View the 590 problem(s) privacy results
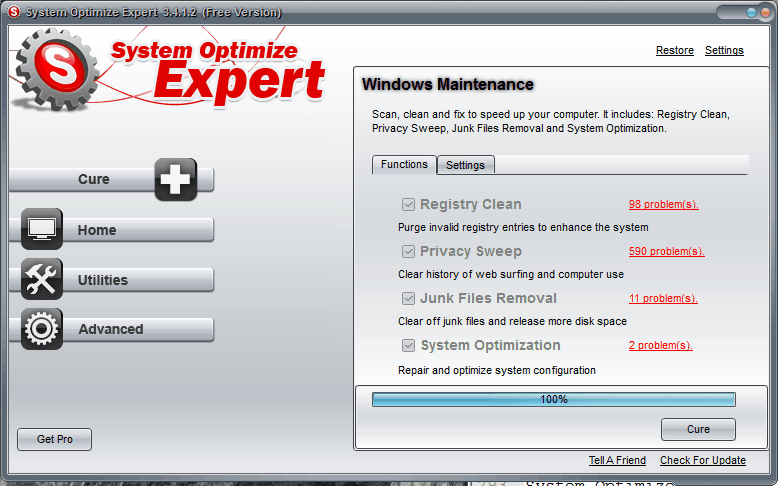 coord(667,251)
